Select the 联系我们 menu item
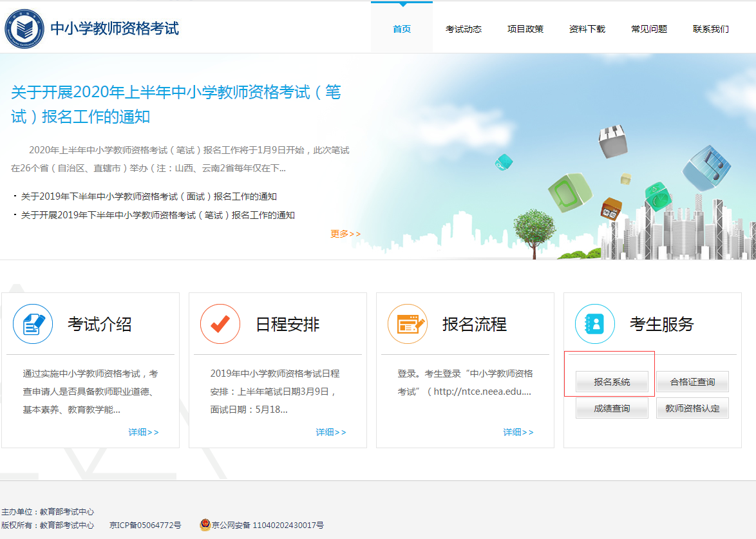 [x=710, y=28]
